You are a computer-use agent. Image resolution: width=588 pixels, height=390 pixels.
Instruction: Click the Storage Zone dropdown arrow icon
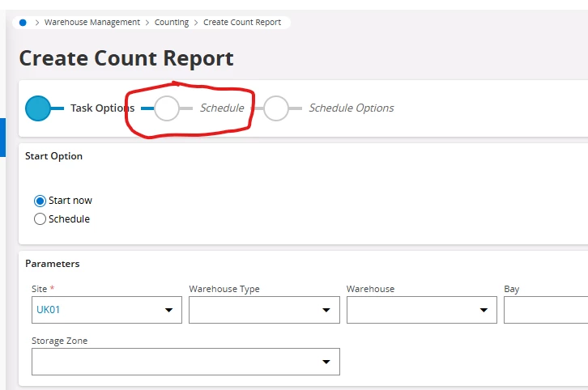pos(326,362)
